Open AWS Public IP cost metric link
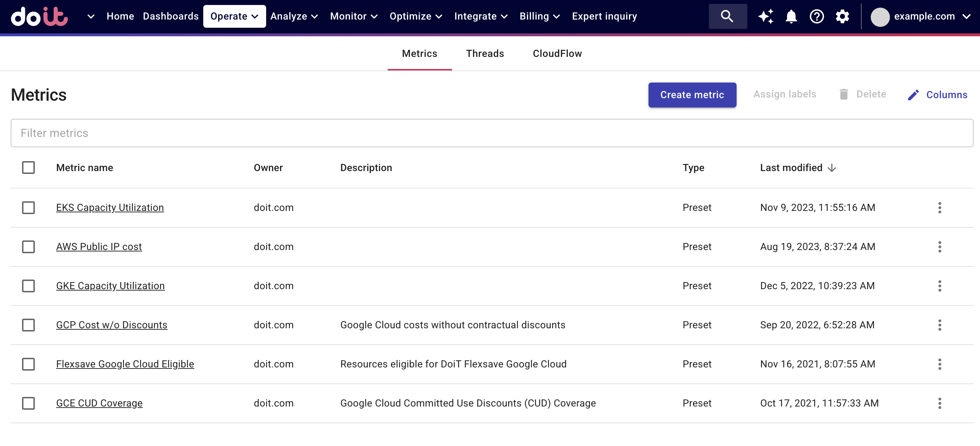Image resolution: width=980 pixels, height=446 pixels. click(99, 247)
